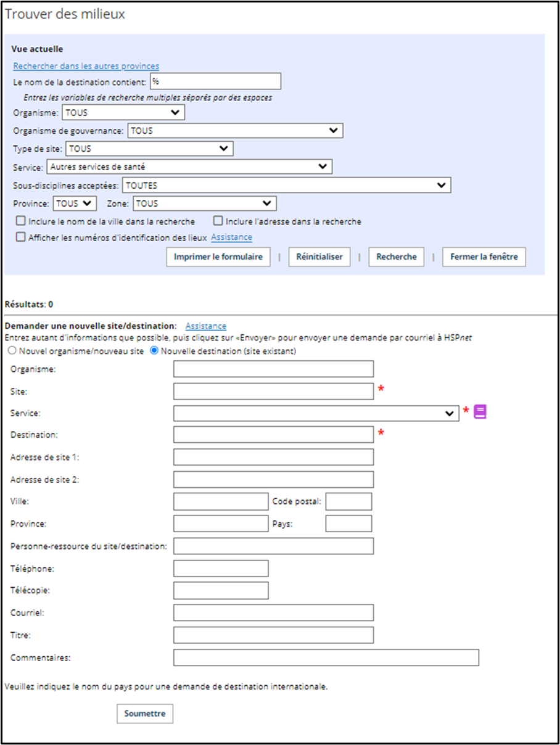Open the Type de site dropdown

coord(149,149)
